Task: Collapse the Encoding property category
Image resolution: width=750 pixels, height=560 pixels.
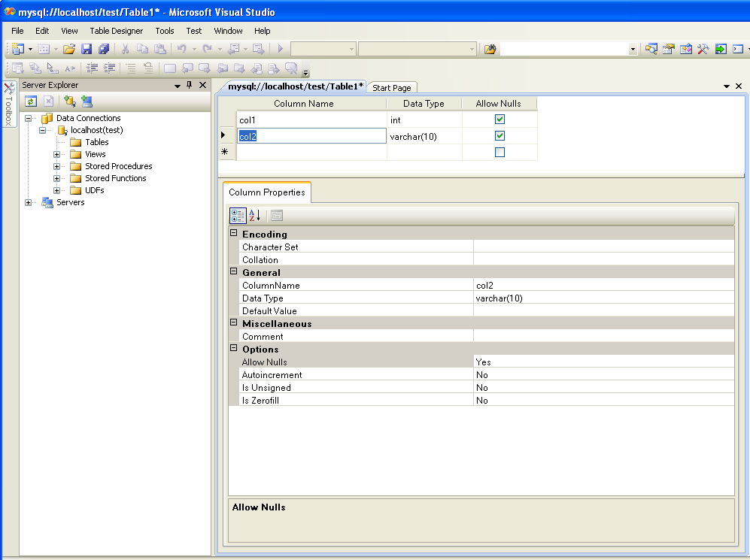Action: 234,234
